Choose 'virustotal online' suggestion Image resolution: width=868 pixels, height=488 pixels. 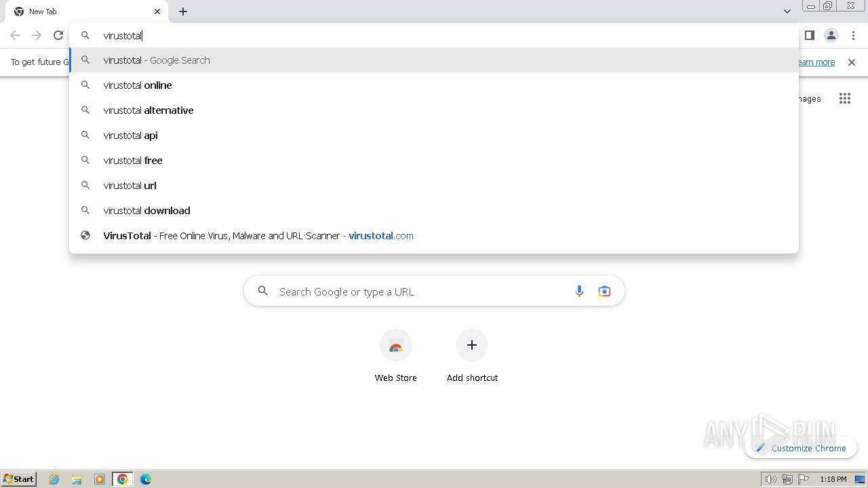pyautogui.click(x=434, y=85)
